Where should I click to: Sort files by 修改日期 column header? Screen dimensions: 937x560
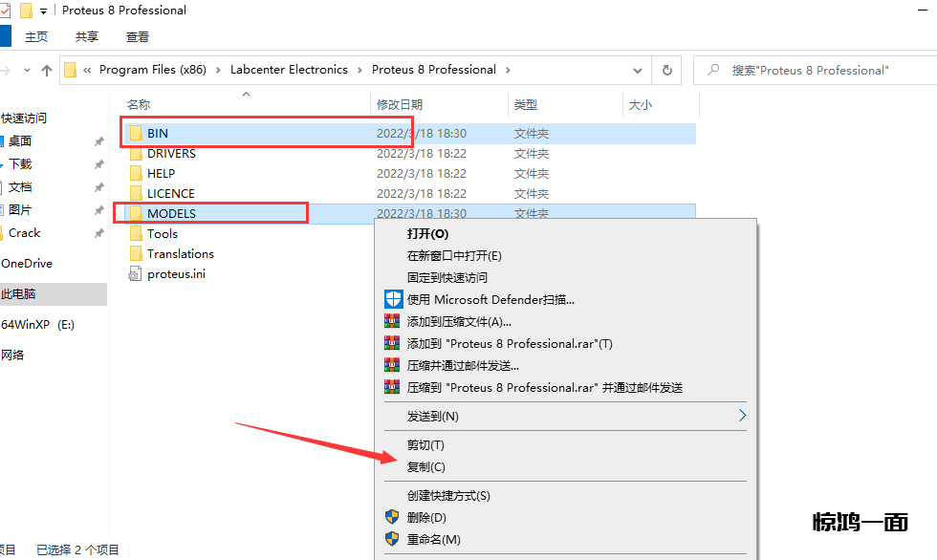pos(400,104)
